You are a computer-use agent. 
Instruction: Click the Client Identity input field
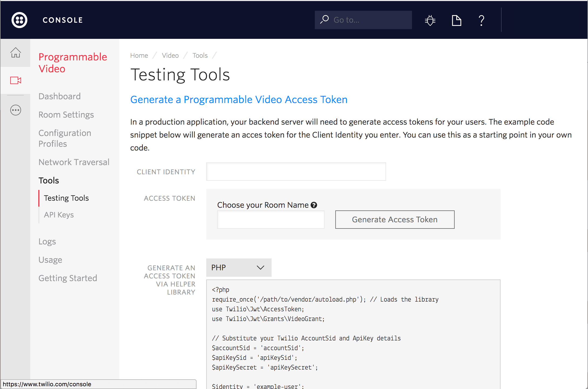(x=296, y=172)
